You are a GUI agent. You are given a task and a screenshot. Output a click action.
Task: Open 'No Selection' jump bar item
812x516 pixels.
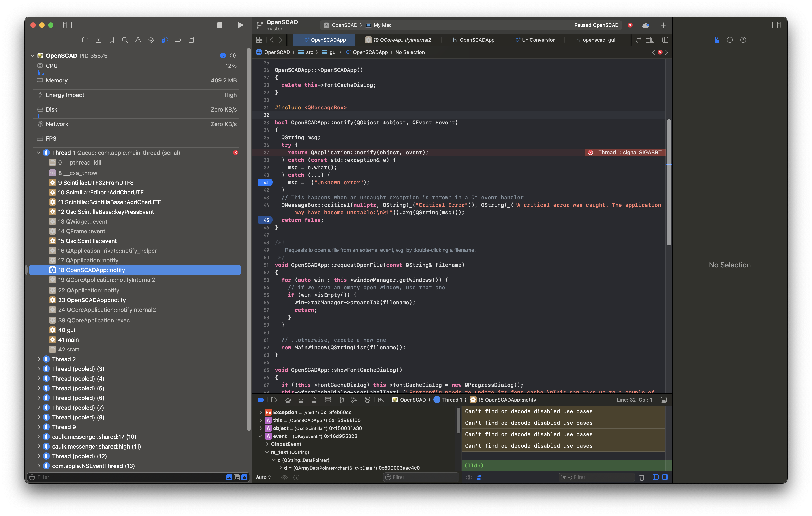[x=410, y=52]
